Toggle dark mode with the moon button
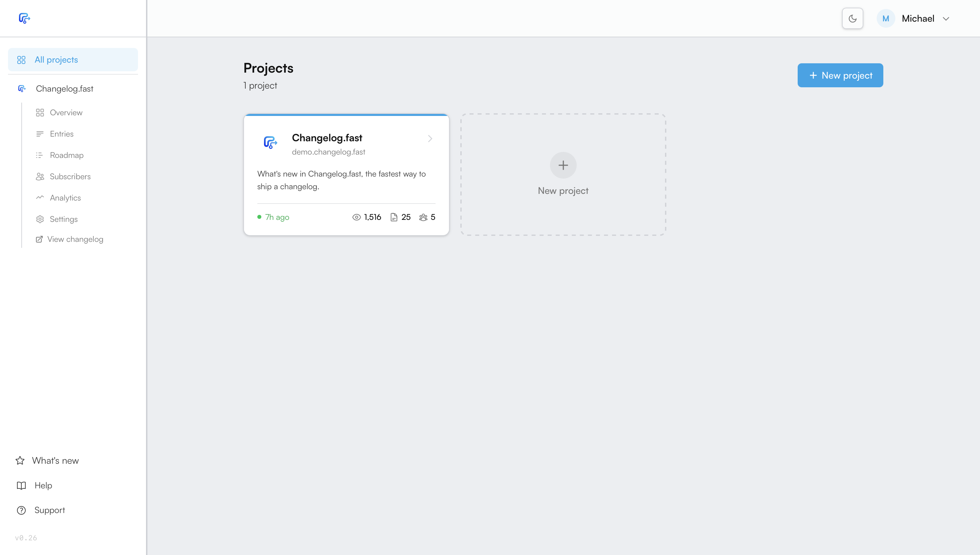Viewport: 980px width, 555px height. 852,18
